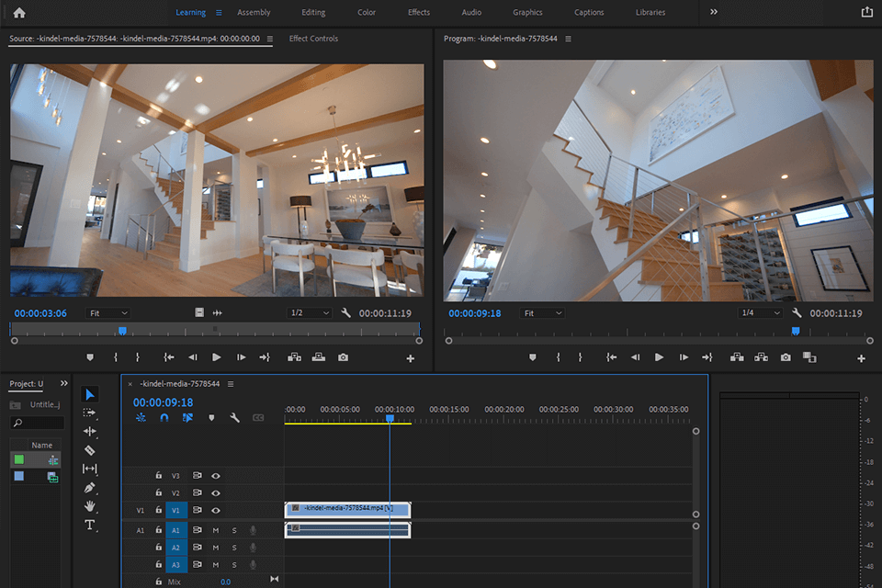Select the Ripple Edit tool
The image size is (882, 588).
click(x=89, y=432)
